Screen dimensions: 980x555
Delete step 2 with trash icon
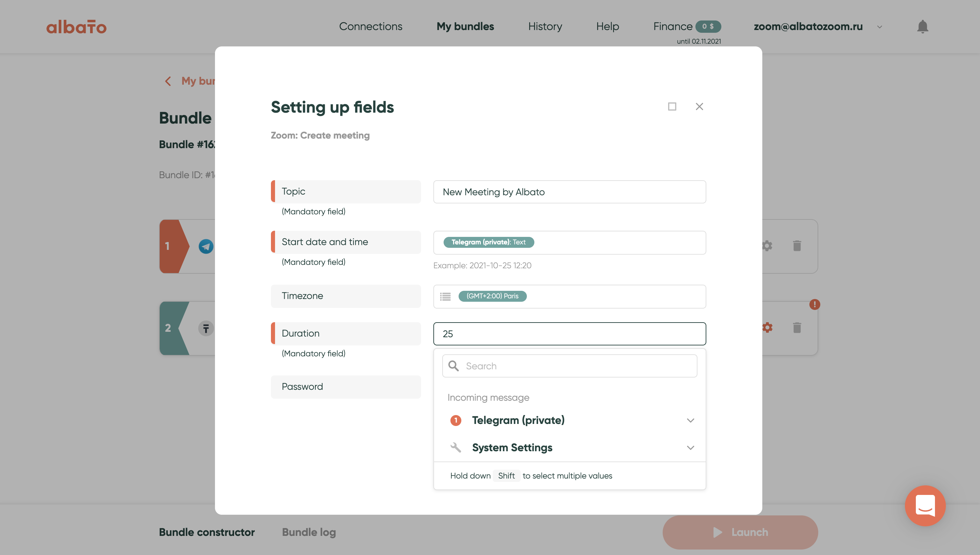(x=797, y=327)
